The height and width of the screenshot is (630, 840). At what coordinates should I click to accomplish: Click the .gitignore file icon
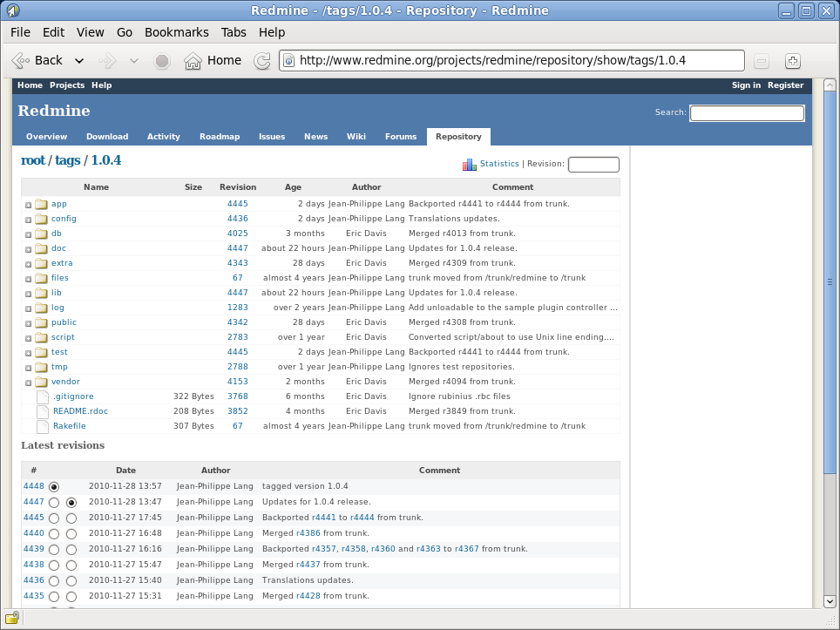(43, 396)
